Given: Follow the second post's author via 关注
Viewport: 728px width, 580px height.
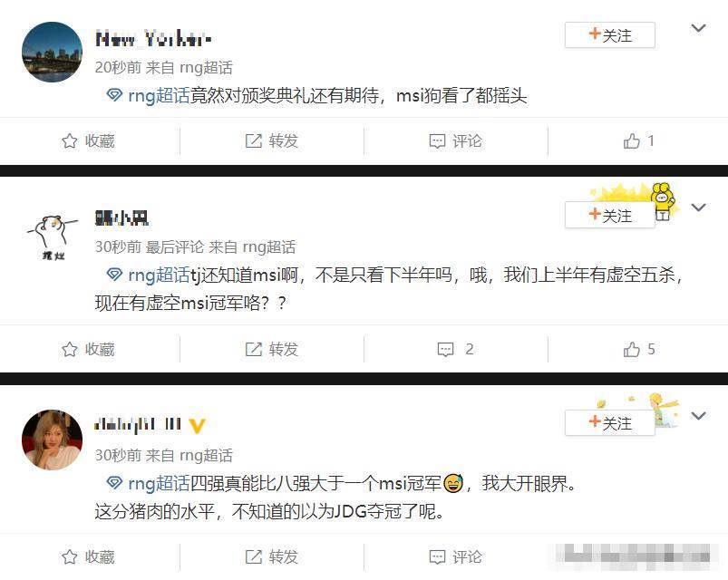Looking at the screenshot, I should [609, 215].
